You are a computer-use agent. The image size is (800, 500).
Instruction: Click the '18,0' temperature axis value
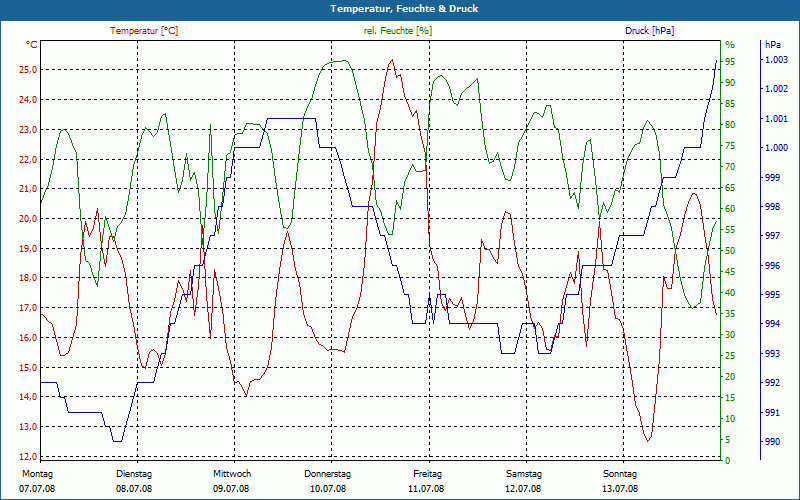pos(28,278)
